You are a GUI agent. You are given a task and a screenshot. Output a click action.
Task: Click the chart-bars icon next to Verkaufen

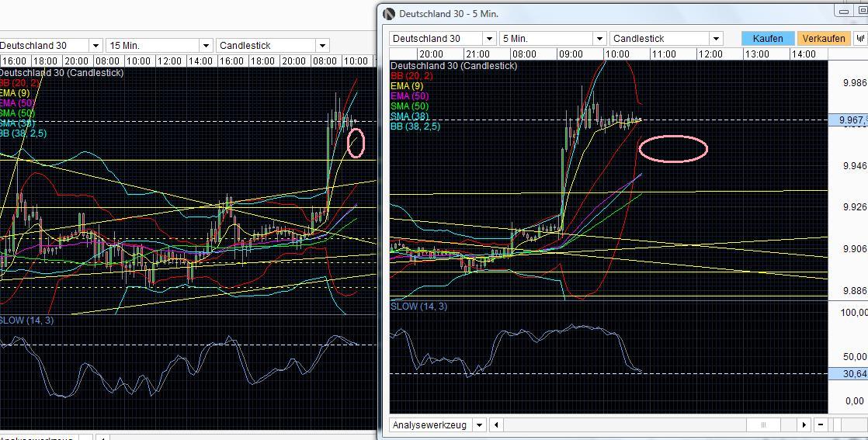point(860,38)
